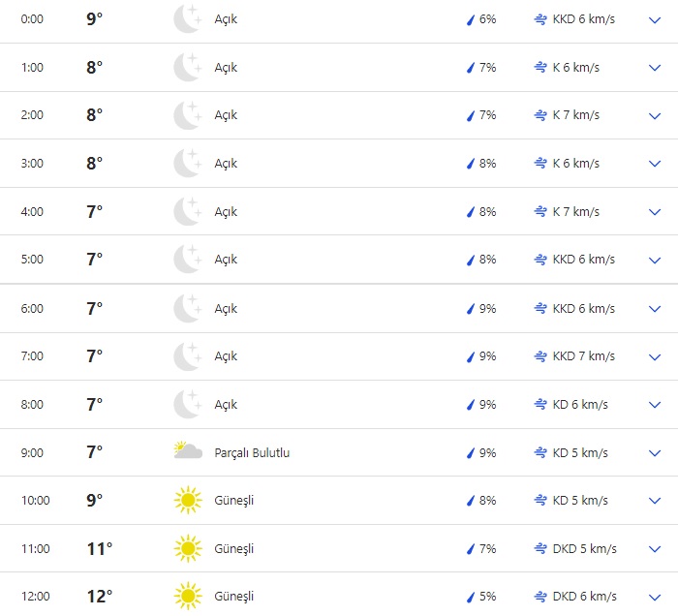The height and width of the screenshot is (616, 678).
Task: Click the sun icon in the 12:00 row
Action: (x=187, y=597)
